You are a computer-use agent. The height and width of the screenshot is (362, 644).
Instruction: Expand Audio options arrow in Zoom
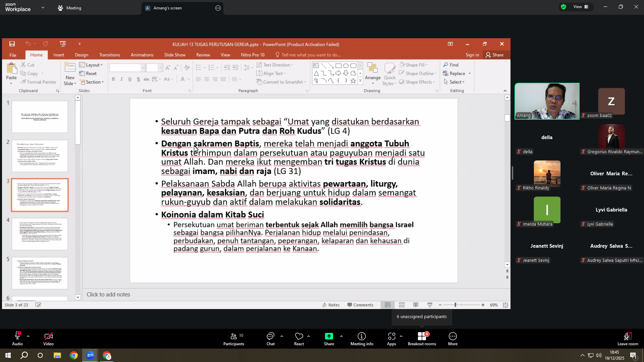click(28, 336)
